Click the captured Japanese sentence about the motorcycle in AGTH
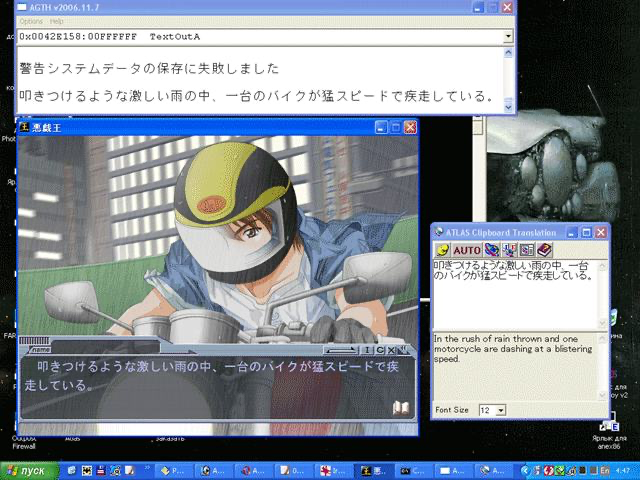The height and width of the screenshot is (480, 640). pos(256,96)
